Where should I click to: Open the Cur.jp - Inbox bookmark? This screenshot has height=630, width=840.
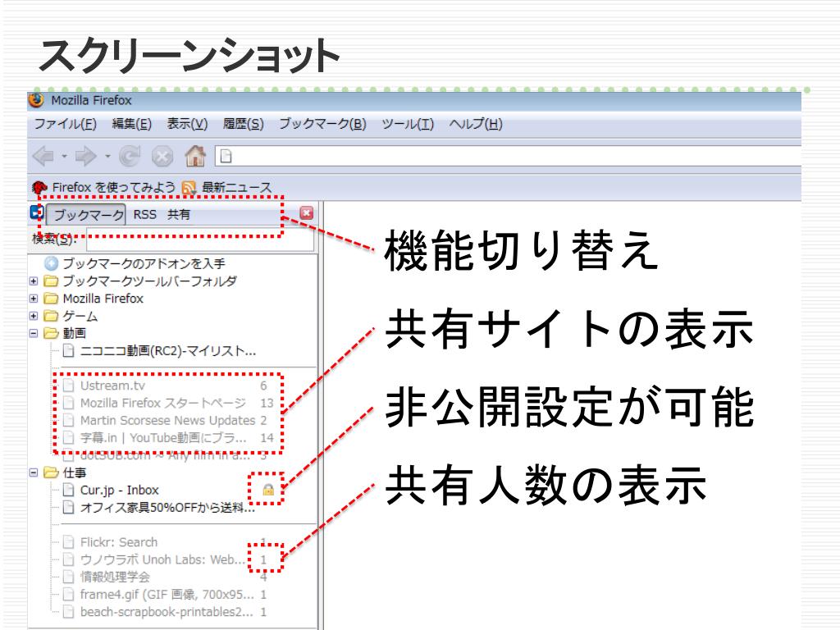point(120,491)
